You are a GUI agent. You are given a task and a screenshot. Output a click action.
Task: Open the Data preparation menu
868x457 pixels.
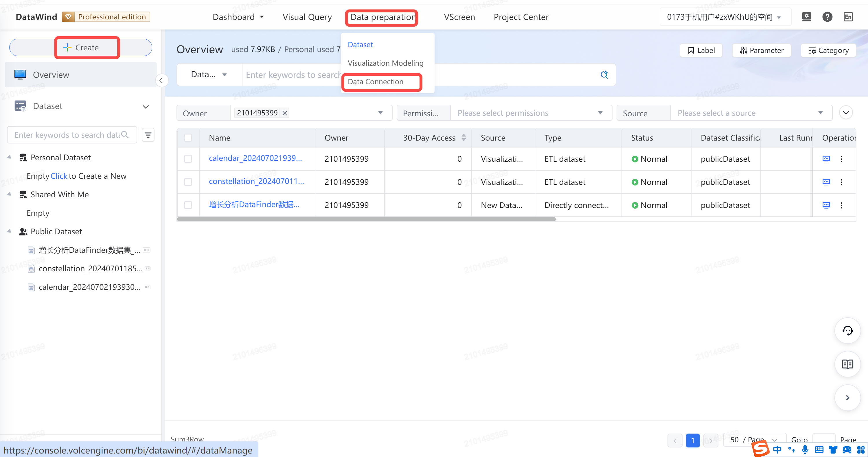[383, 17]
